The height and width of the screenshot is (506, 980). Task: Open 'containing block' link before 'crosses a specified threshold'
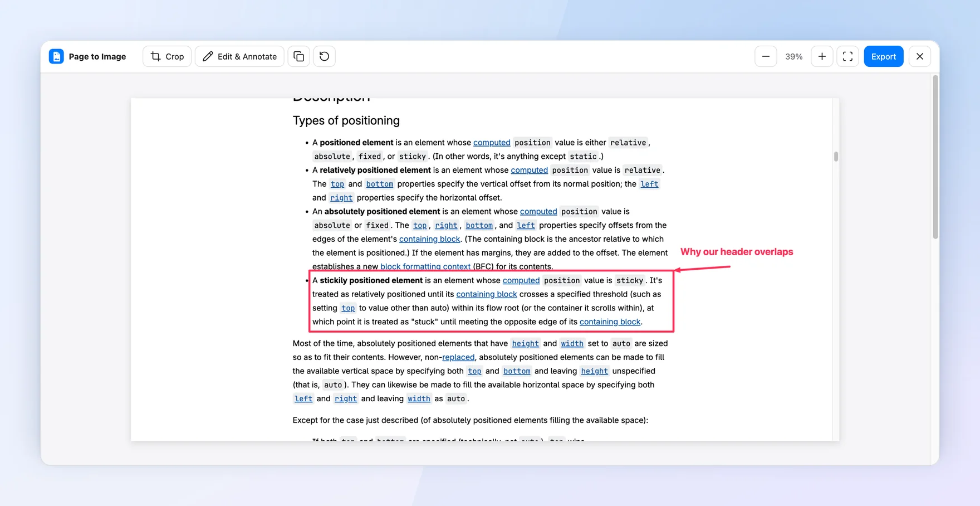pos(487,294)
